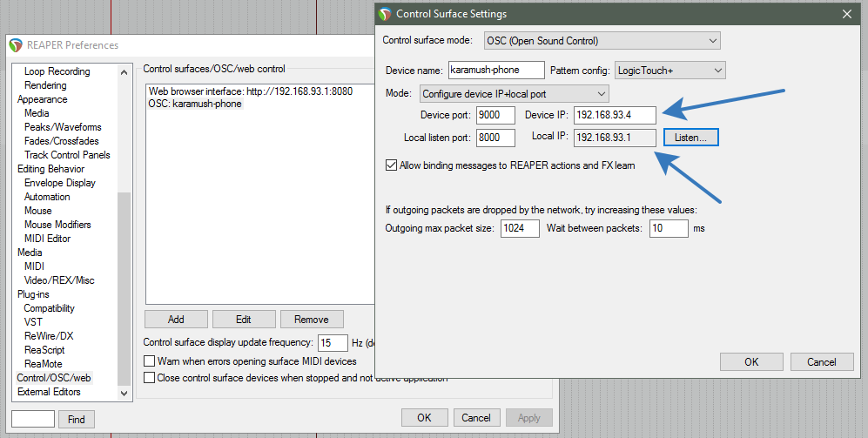Viewport: 868px width, 438px height.
Task: Select the OSC: karamush-phone list entry
Action: coord(195,104)
